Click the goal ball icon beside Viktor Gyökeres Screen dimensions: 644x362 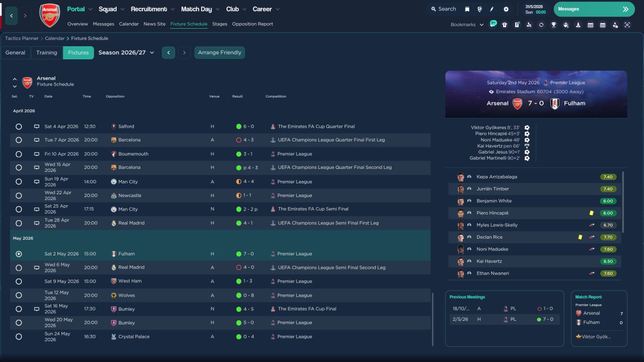coord(527,128)
